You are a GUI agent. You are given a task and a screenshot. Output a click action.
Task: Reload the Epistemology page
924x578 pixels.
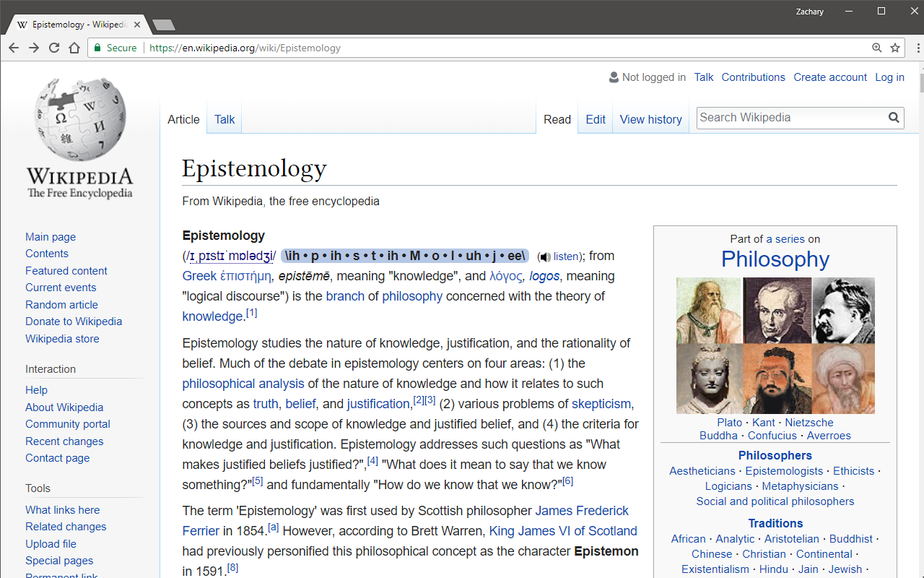tap(54, 48)
